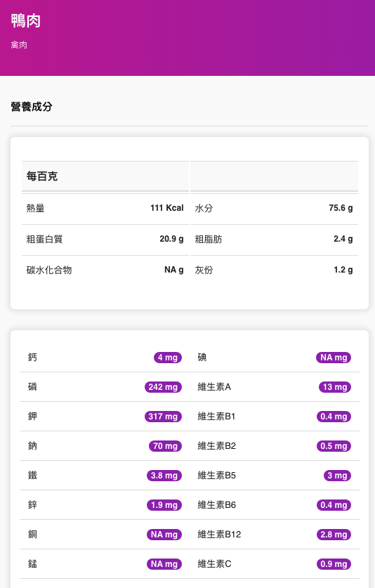Click the 營養成分 section heading
This screenshot has height=588, width=375.
coord(32,107)
